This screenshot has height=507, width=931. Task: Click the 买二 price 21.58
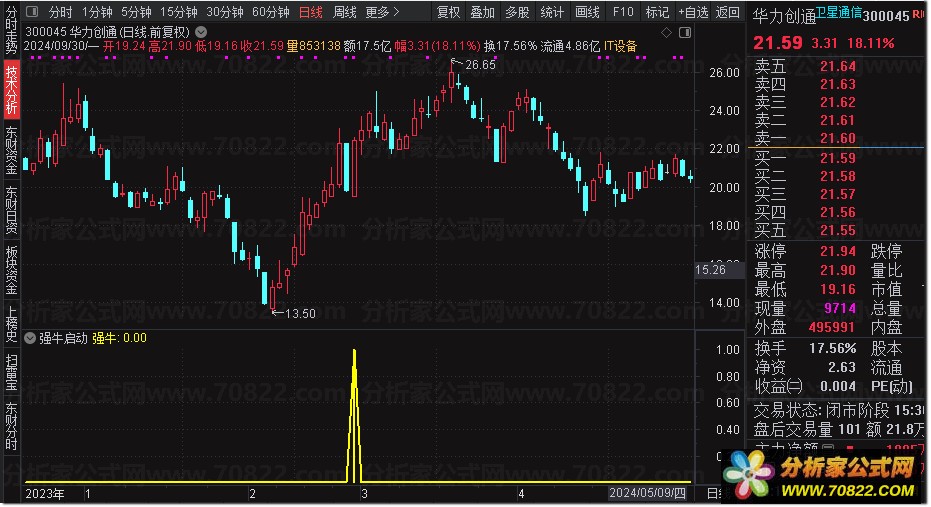click(x=838, y=176)
